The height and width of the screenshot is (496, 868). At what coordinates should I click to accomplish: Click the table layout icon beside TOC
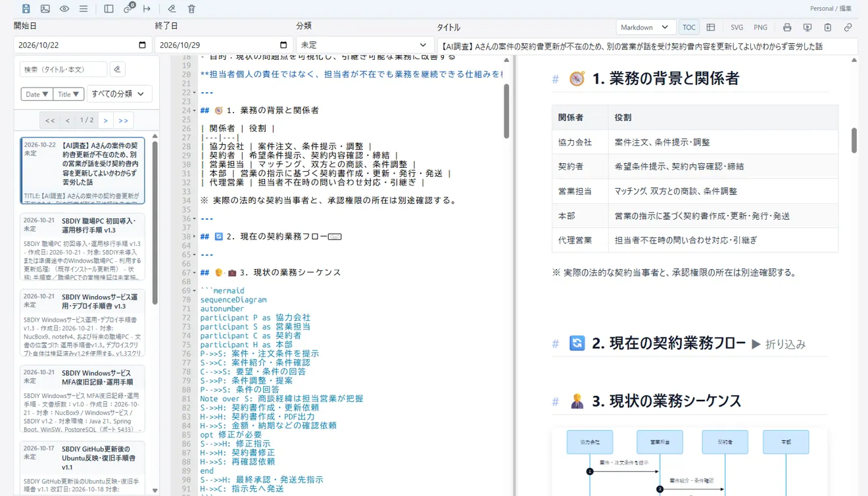pos(711,27)
